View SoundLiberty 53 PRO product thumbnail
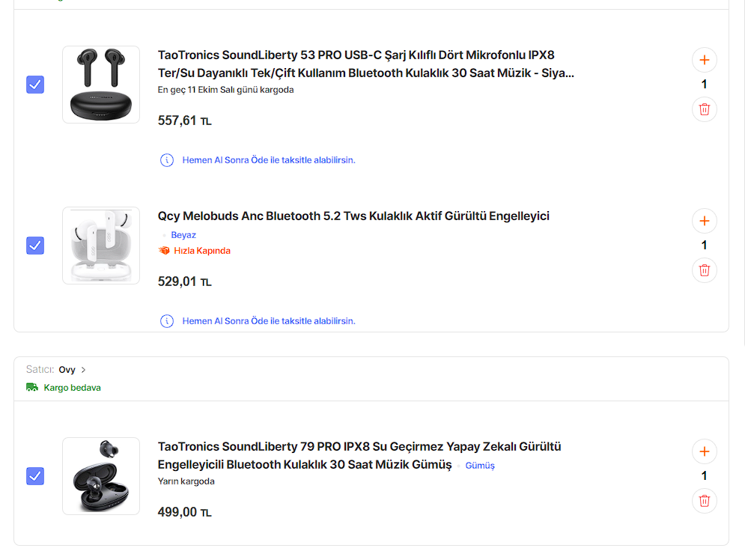 [101, 85]
